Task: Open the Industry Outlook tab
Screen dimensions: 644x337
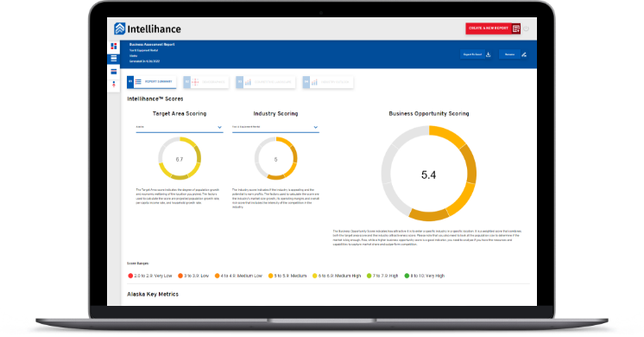Action: click(328, 82)
